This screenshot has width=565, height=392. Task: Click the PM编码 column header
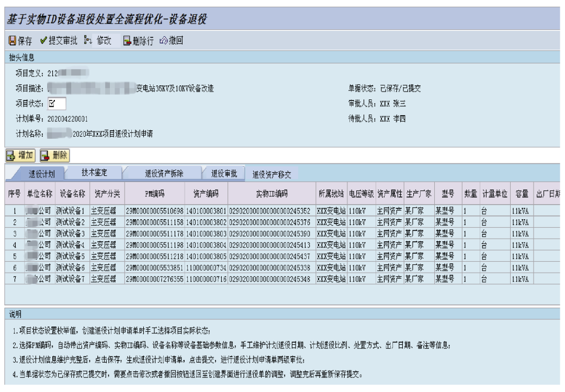tap(154, 194)
